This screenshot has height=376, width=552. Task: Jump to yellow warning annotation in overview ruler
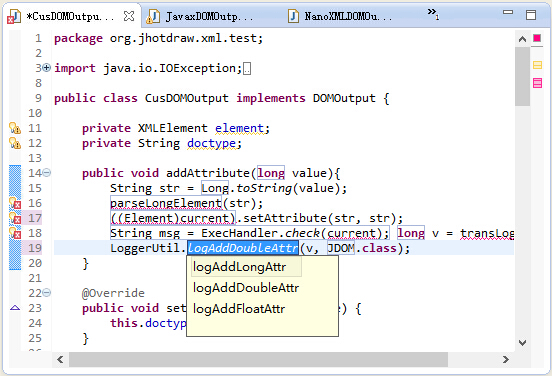[x=537, y=65]
